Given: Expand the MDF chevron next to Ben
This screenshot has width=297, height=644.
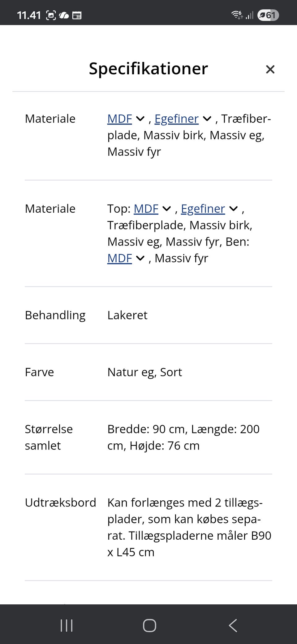Looking at the screenshot, I should pyautogui.click(x=140, y=258).
